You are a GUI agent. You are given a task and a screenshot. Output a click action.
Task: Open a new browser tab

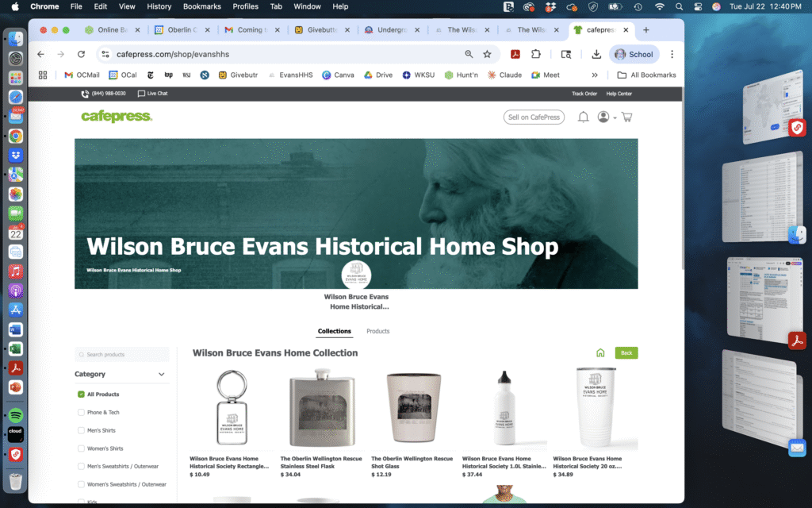[645, 30]
